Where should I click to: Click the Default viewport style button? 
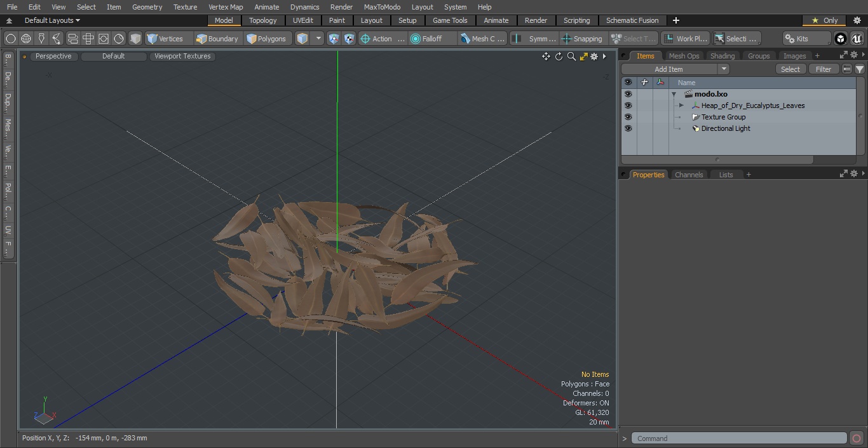click(113, 56)
